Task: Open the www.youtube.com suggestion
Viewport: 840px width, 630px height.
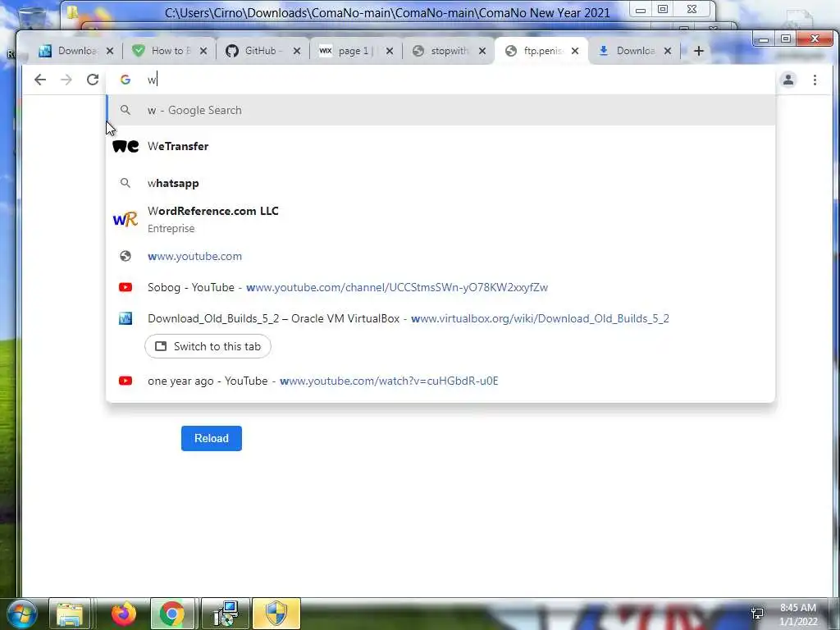Action: click(441, 256)
